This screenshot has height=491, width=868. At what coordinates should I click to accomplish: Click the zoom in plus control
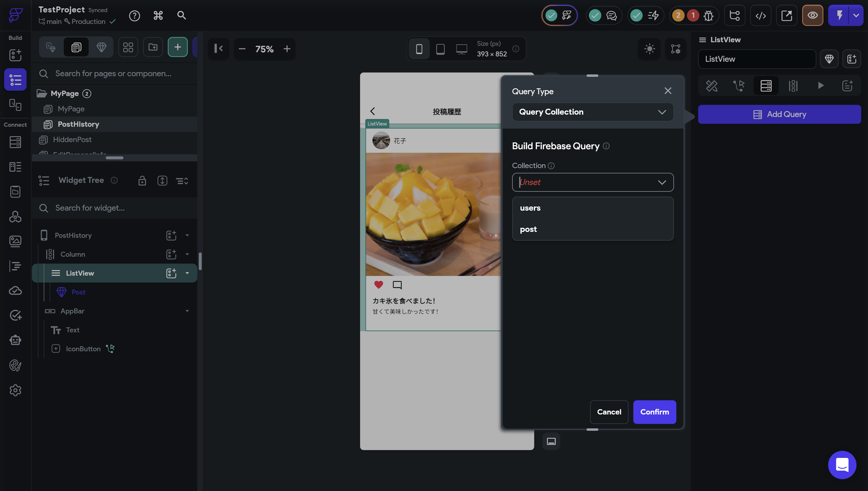click(x=287, y=49)
